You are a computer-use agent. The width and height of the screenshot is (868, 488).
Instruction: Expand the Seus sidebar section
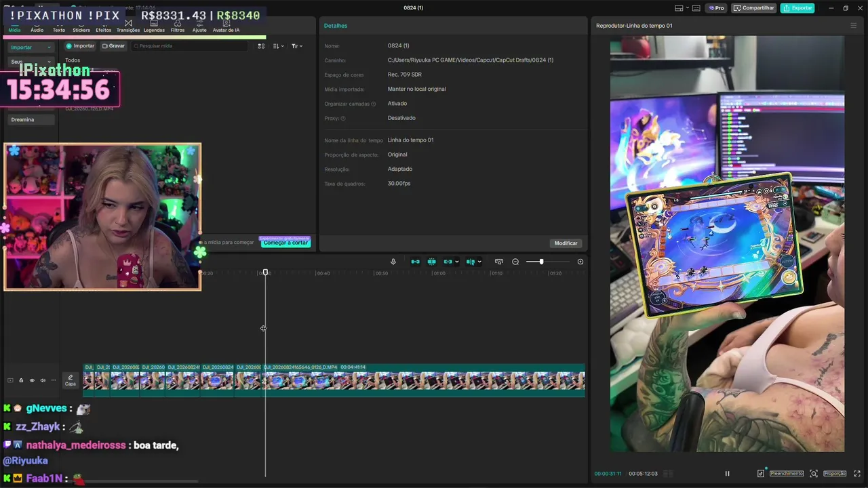pos(31,62)
